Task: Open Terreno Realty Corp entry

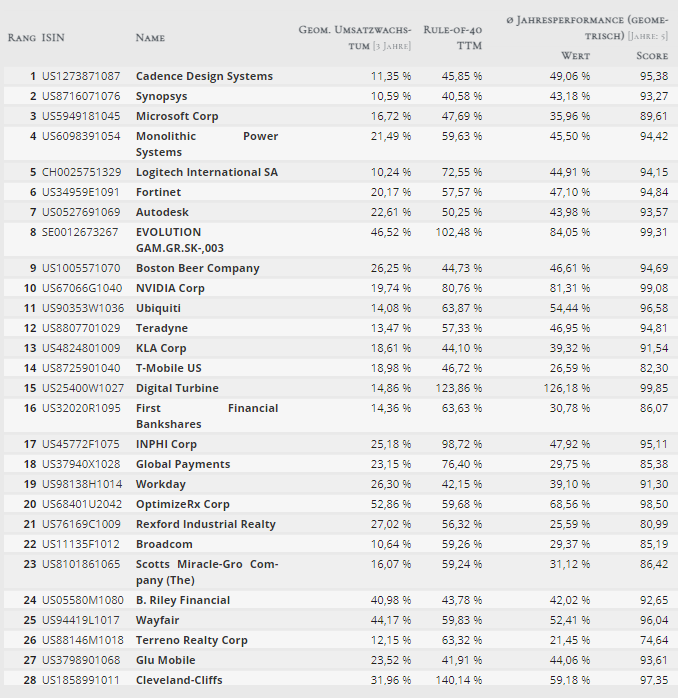Action: point(192,641)
